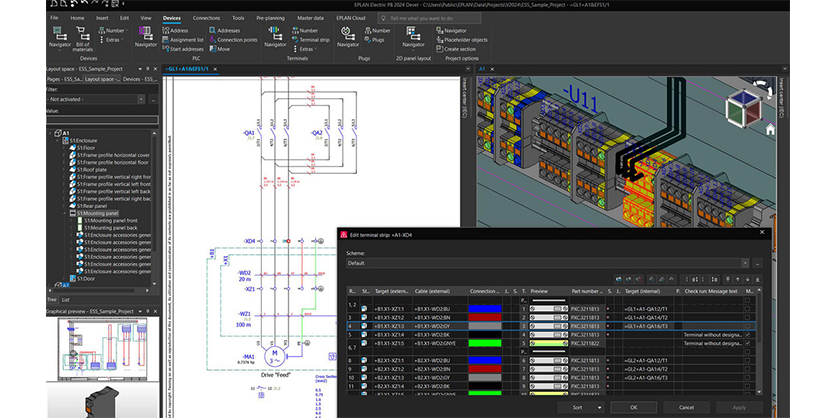Switch to the Connections ribbon tab

coord(206,18)
